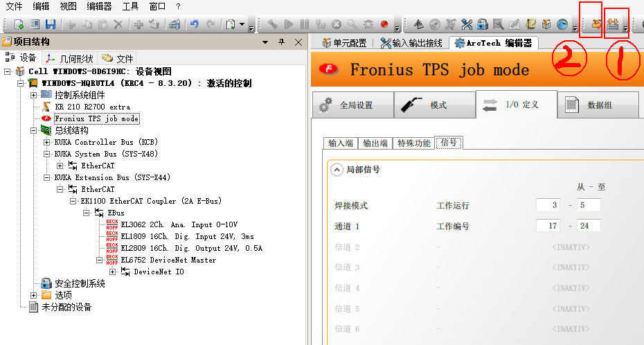
Task: Open the 视图 menu
Action: point(68,6)
